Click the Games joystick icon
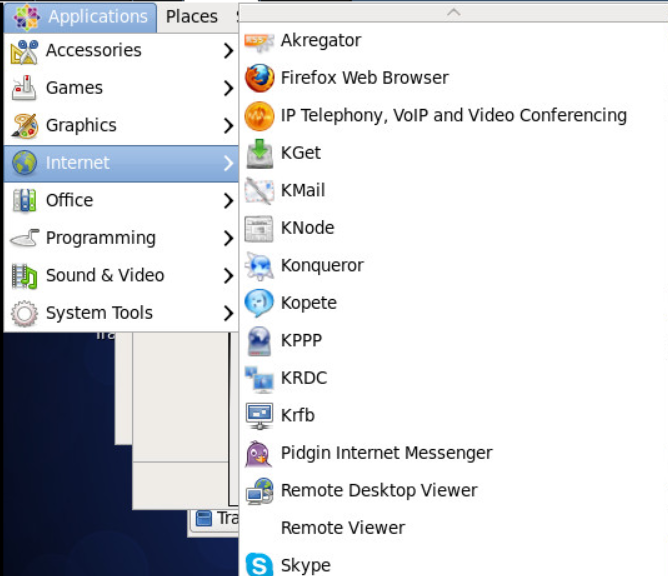Screen dimensions: 668x576 tap(24, 88)
